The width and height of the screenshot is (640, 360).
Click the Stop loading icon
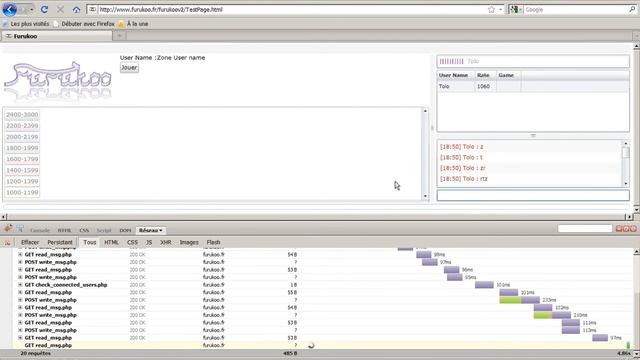[60, 9]
